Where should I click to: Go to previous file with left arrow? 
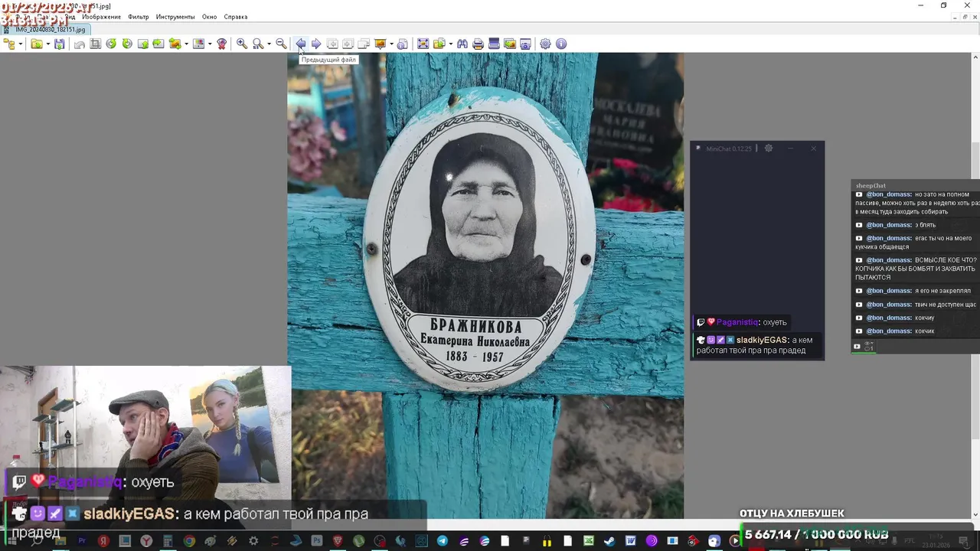pyautogui.click(x=300, y=44)
